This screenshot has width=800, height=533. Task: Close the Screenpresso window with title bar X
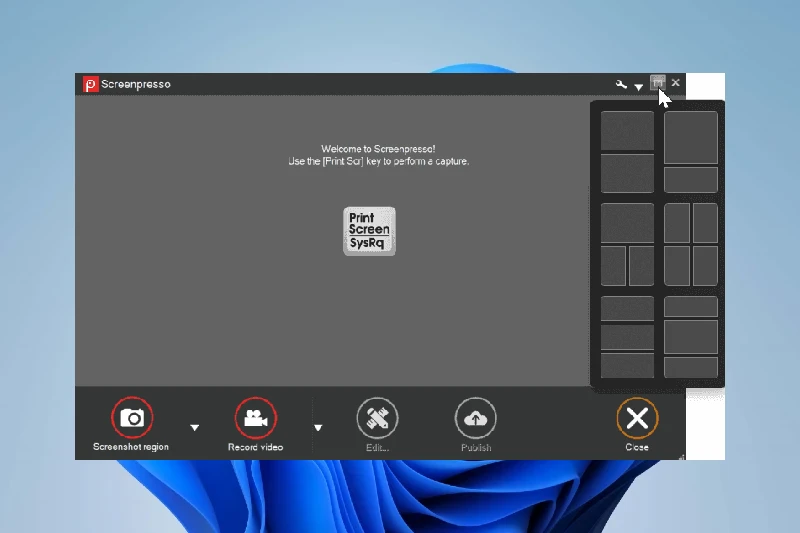(676, 83)
